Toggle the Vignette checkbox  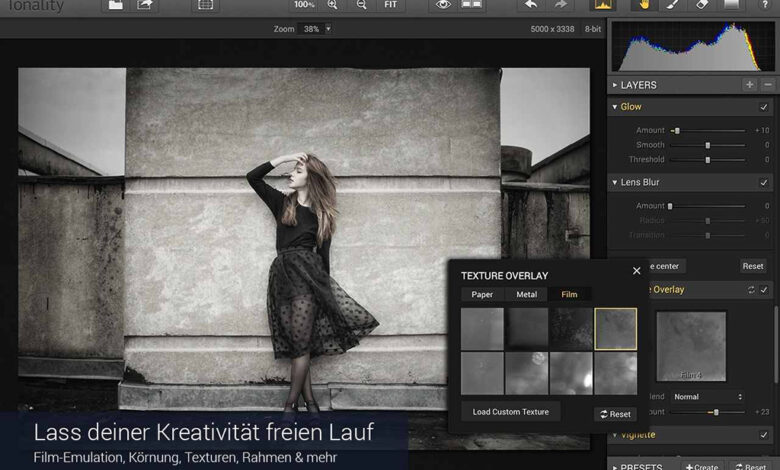764,435
